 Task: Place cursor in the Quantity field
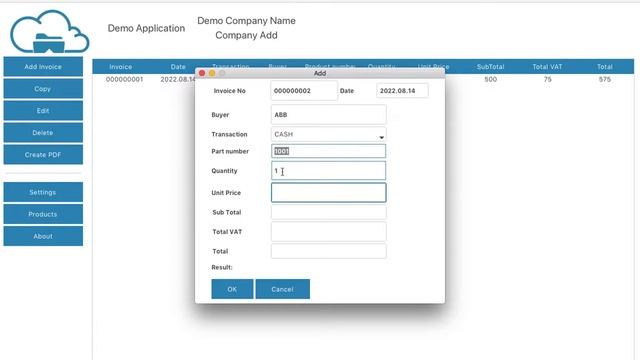329,171
